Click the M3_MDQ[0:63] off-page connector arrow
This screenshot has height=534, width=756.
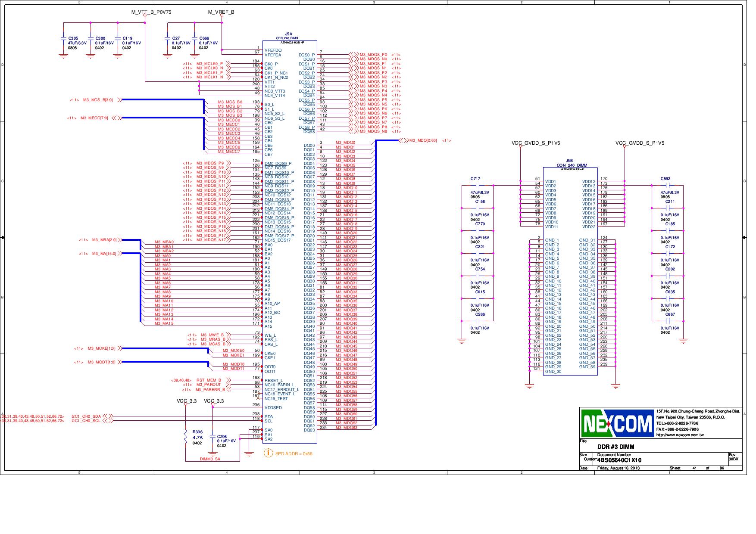[x=404, y=140]
